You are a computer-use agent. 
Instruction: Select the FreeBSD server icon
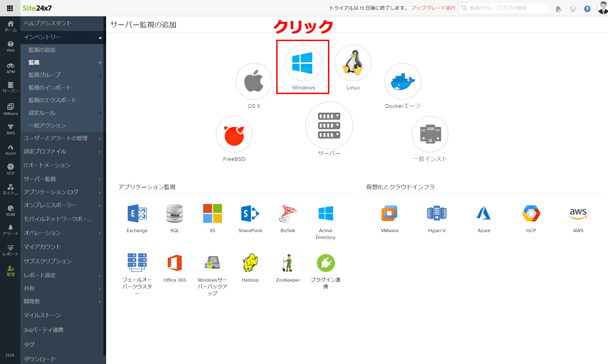[x=234, y=134]
